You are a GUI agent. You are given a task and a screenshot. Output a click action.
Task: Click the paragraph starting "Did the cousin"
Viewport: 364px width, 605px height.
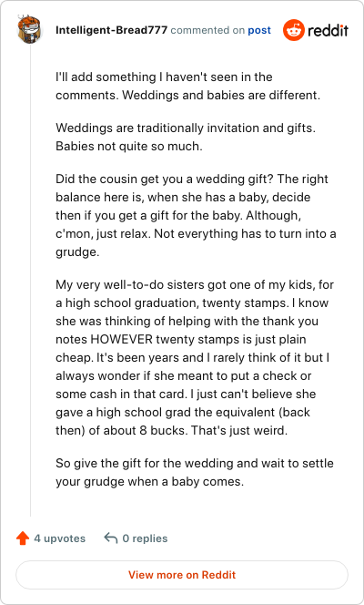coord(196,215)
